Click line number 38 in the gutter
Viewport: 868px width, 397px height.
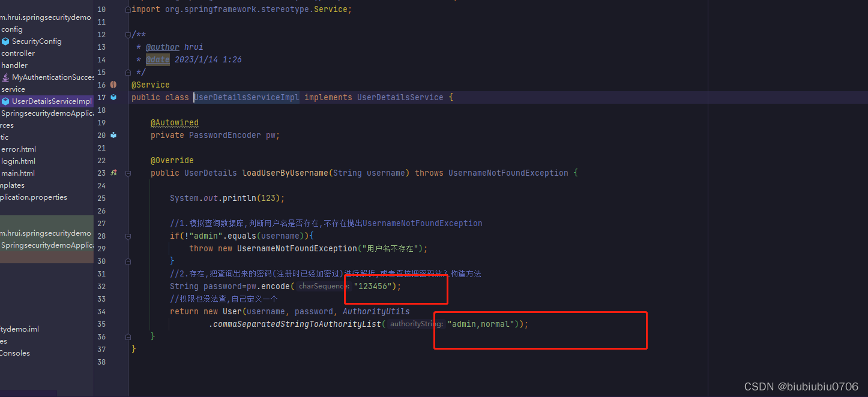coord(101,362)
